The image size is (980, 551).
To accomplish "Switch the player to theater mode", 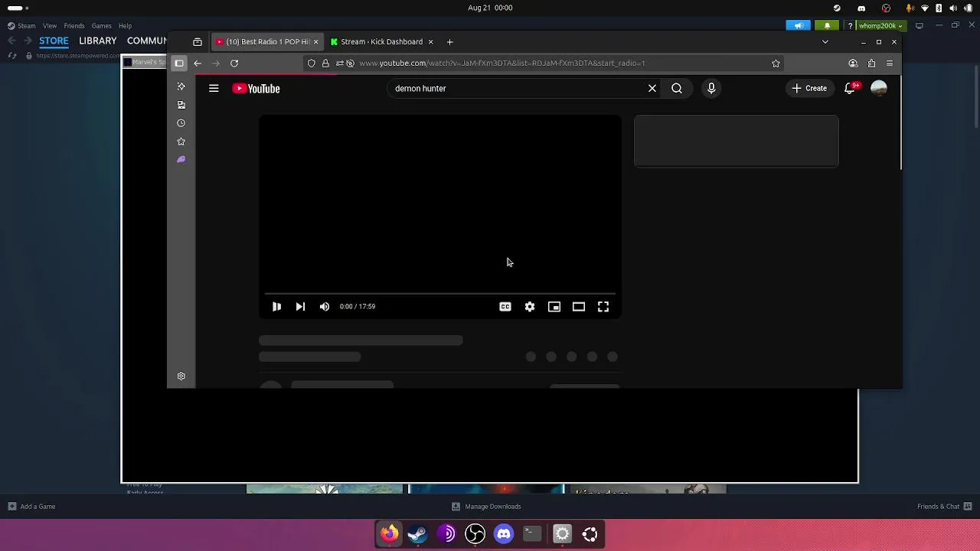I will pyautogui.click(x=579, y=307).
